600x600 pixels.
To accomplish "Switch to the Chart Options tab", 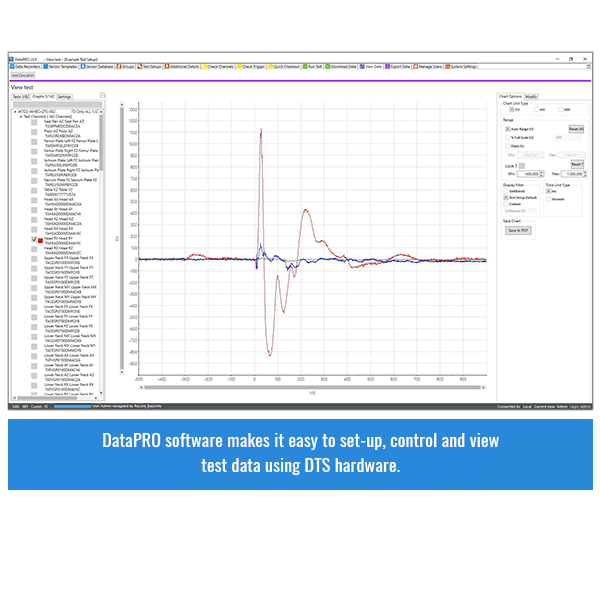I will [x=510, y=96].
